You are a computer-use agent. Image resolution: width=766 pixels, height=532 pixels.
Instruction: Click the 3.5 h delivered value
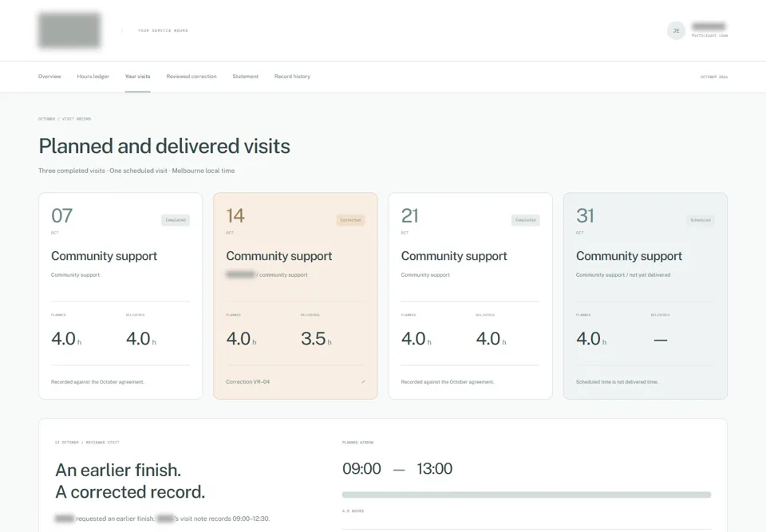point(316,338)
